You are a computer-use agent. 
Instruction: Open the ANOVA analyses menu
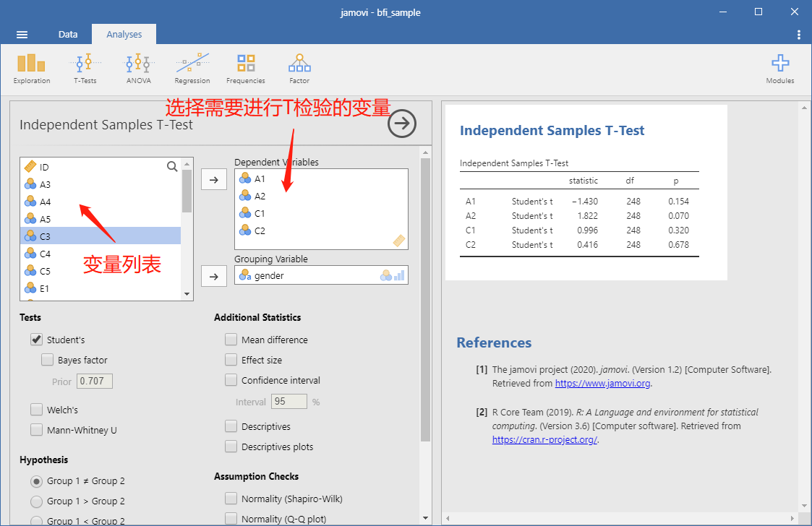(139, 69)
